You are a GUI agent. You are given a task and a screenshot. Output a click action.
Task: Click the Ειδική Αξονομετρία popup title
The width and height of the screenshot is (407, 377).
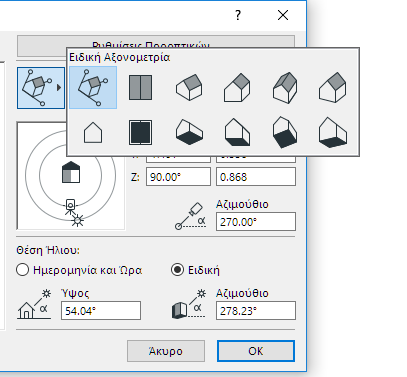(x=120, y=57)
